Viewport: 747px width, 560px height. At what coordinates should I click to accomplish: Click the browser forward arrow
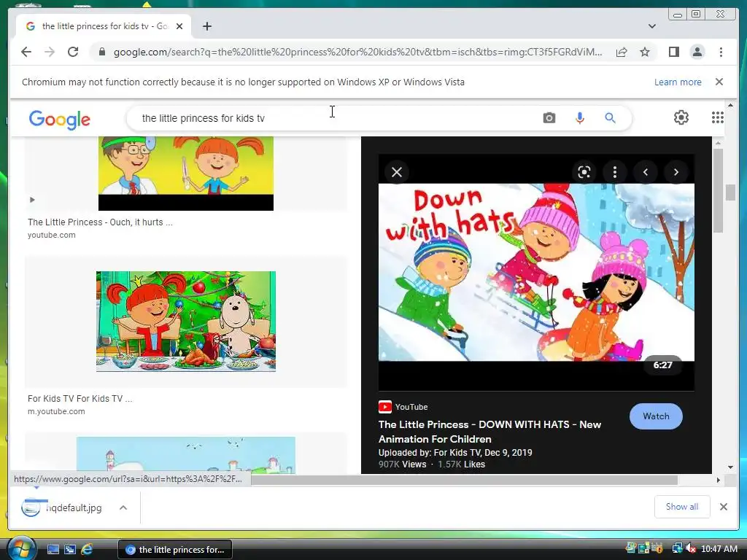50,52
